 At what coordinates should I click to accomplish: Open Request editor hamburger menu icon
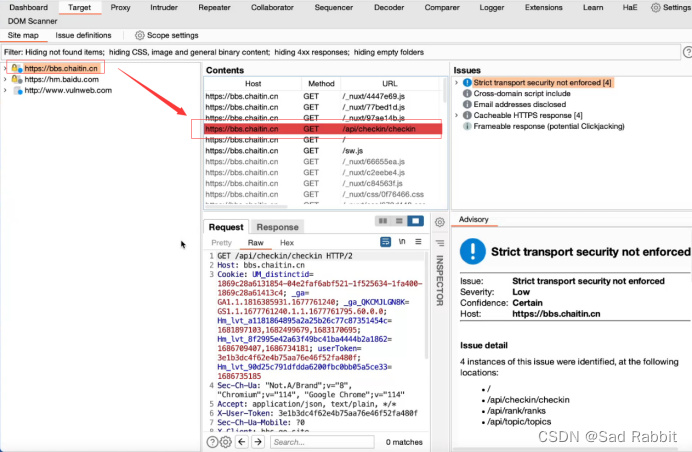418,241
